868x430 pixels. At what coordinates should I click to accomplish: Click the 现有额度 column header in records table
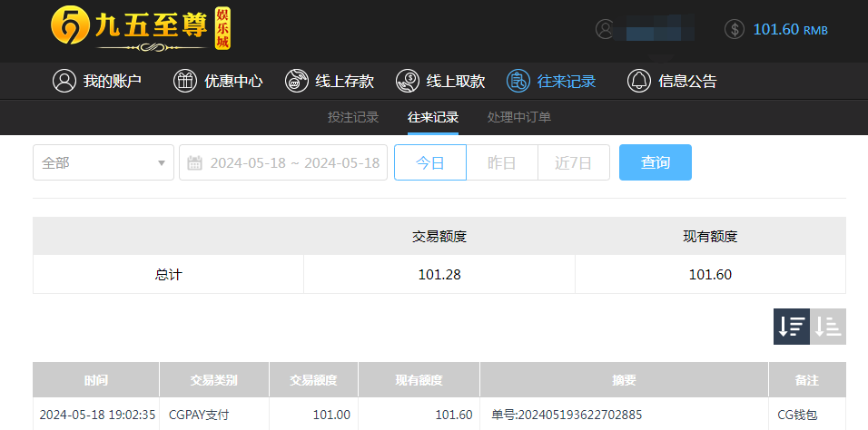(419, 380)
